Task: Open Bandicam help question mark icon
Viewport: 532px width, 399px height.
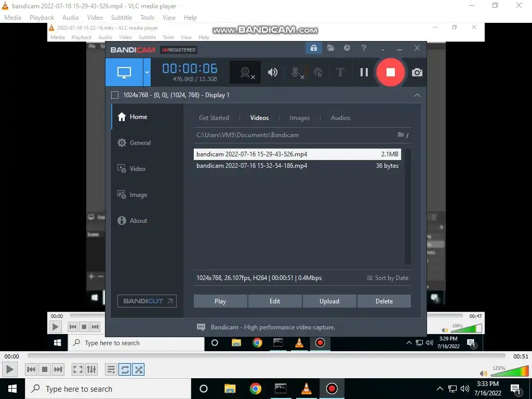Action: point(364,48)
